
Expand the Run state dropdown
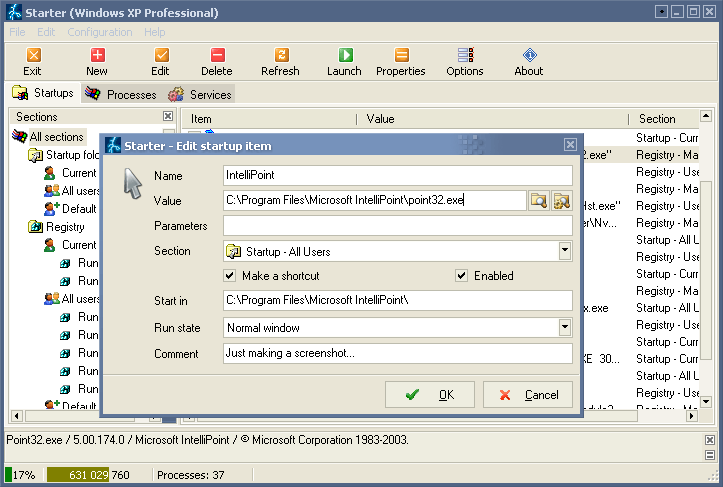(x=565, y=327)
